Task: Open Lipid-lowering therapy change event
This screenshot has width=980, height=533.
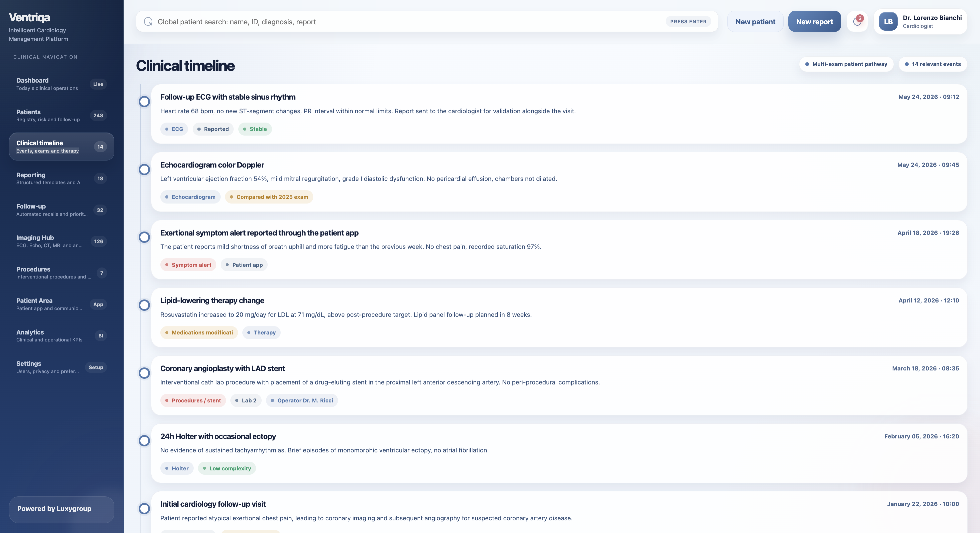Action: [212, 300]
